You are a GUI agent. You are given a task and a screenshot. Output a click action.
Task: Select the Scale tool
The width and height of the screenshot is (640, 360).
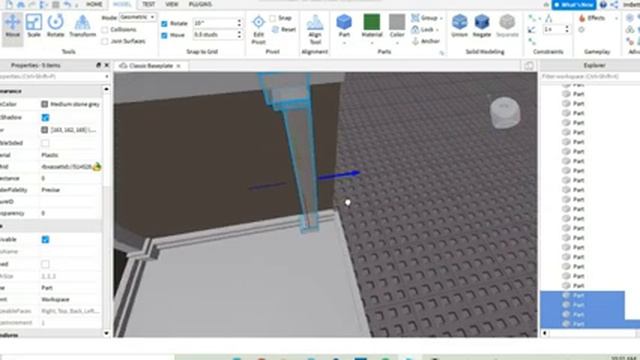(x=34, y=26)
